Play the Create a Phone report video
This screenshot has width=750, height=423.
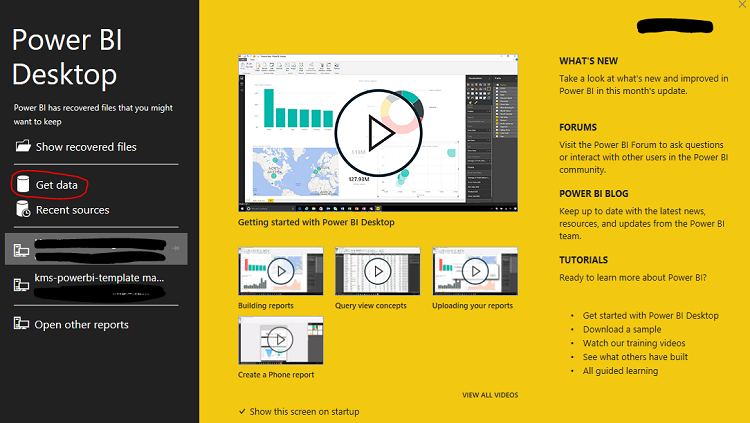coord(281,340)
